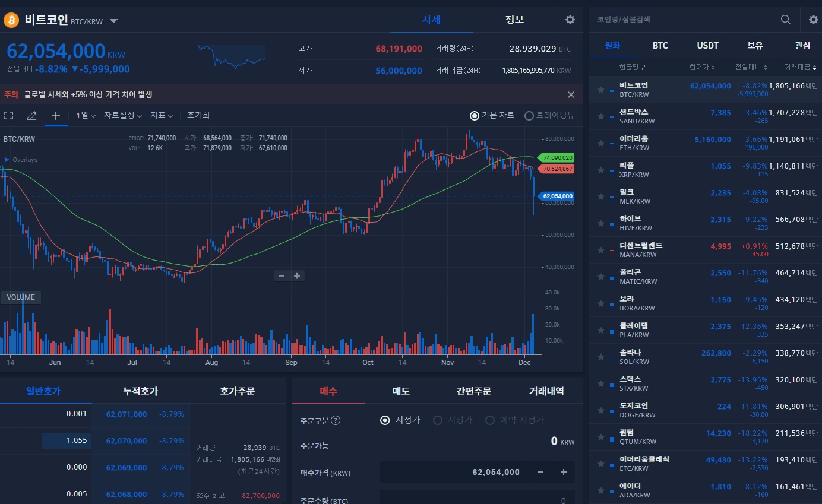Click the Bitcoin logo icon
Screen dimensions: 822x504
point(12,20)
